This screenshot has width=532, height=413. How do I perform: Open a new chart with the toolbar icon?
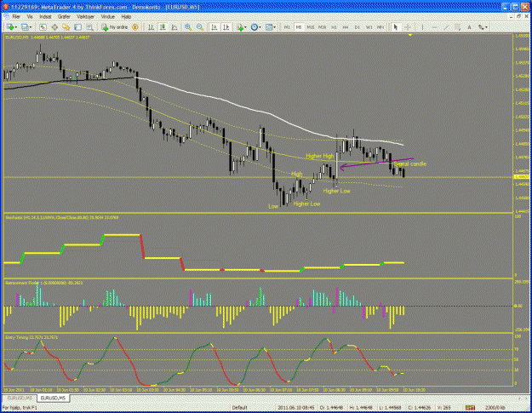tap(10, 27)
